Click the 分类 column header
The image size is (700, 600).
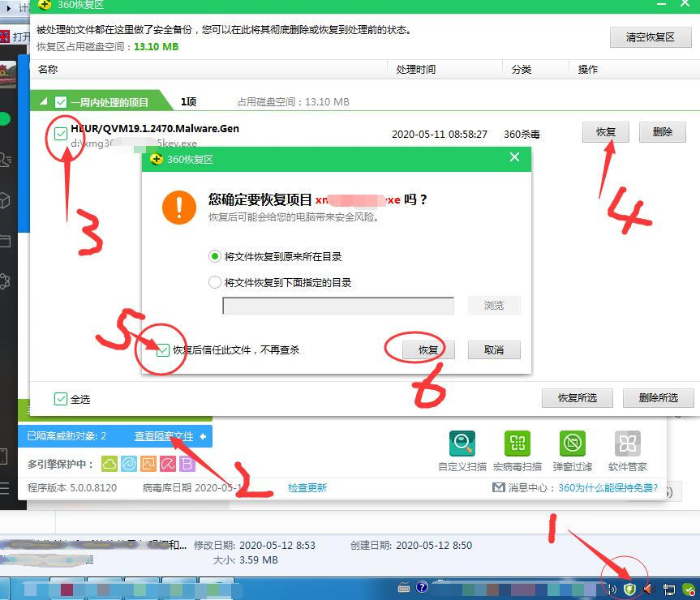pos(521,70)
